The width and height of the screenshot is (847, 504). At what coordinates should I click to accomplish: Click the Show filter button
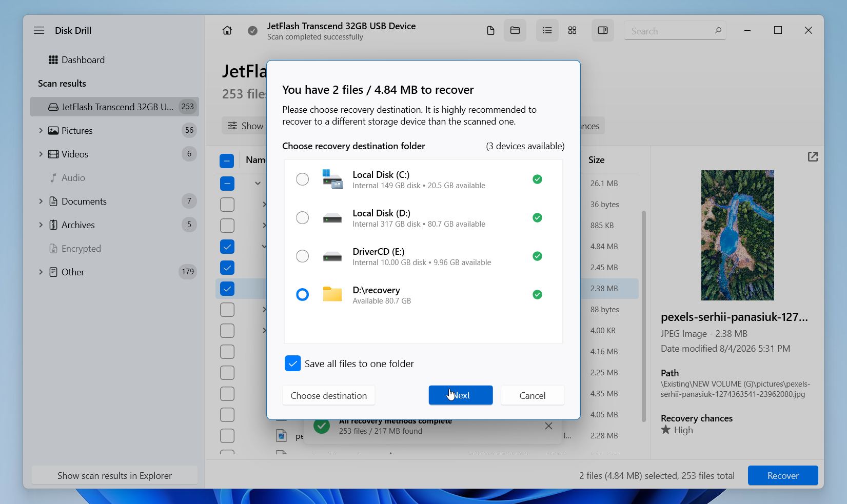244,126
